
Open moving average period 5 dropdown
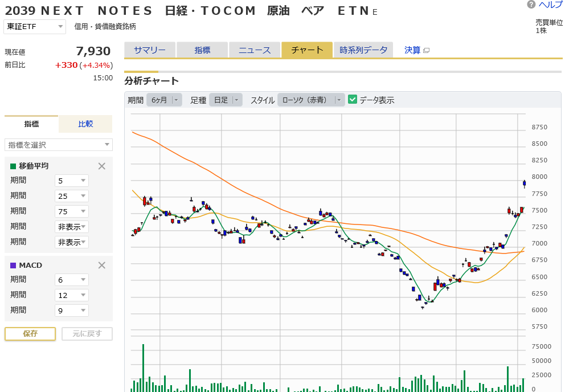(x=72, y=181)
